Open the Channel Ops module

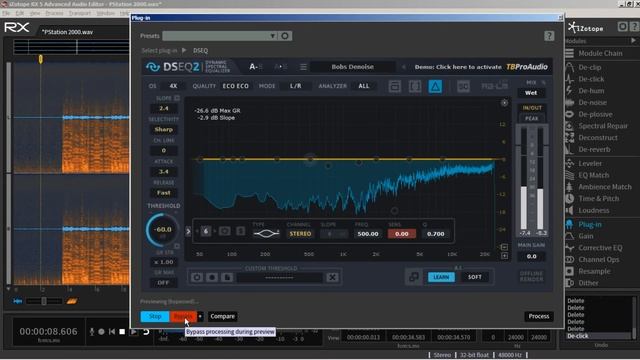click(598, 260)
